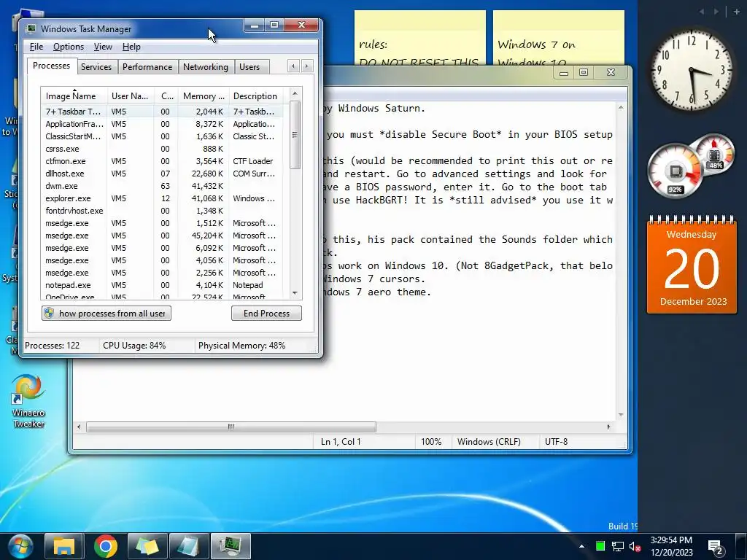The height and width of the screenshot is (560, 747).
Task: Click the Windows 7 on sticky note
Action: (558, 38)
